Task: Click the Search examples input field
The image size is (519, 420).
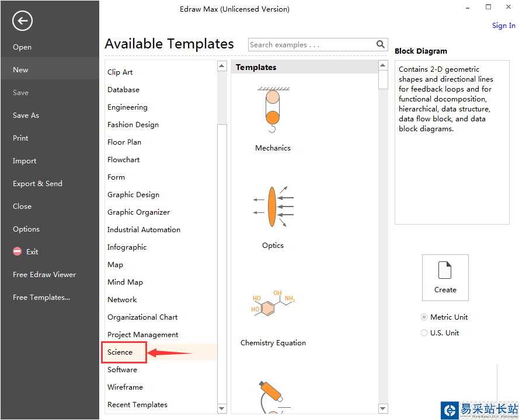Action: 311,45
